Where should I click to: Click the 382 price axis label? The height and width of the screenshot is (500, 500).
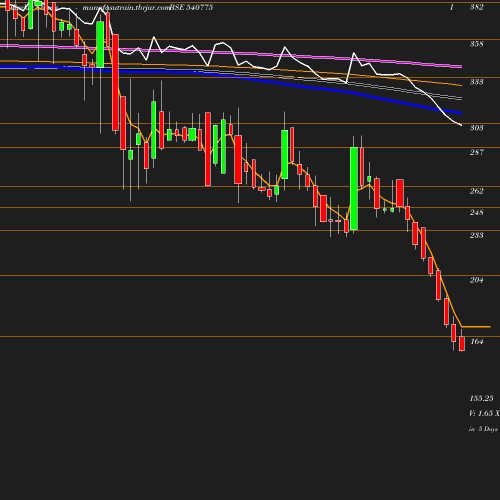pyautogui.click(x=477, y=7)
